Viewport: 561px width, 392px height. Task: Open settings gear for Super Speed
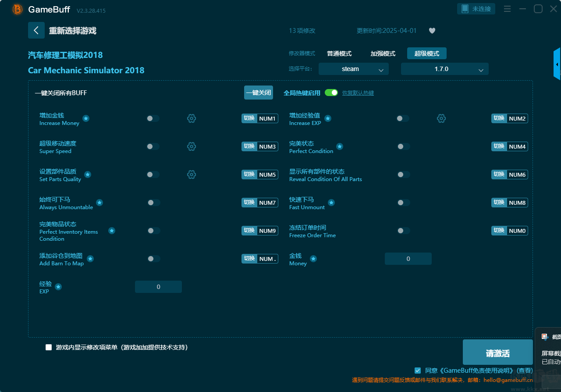pyautogui.click(x=192, y=146)
